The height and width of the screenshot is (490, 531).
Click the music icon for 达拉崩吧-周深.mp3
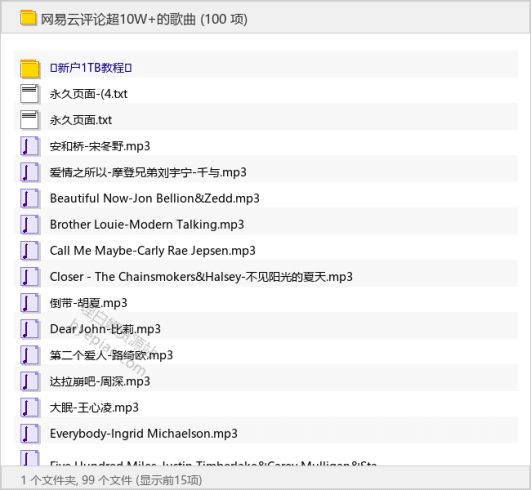[30, 381]
